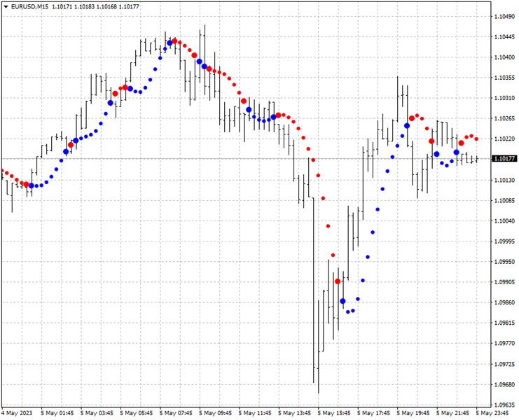Click the time label 5 May 03:45

(97, 413)
